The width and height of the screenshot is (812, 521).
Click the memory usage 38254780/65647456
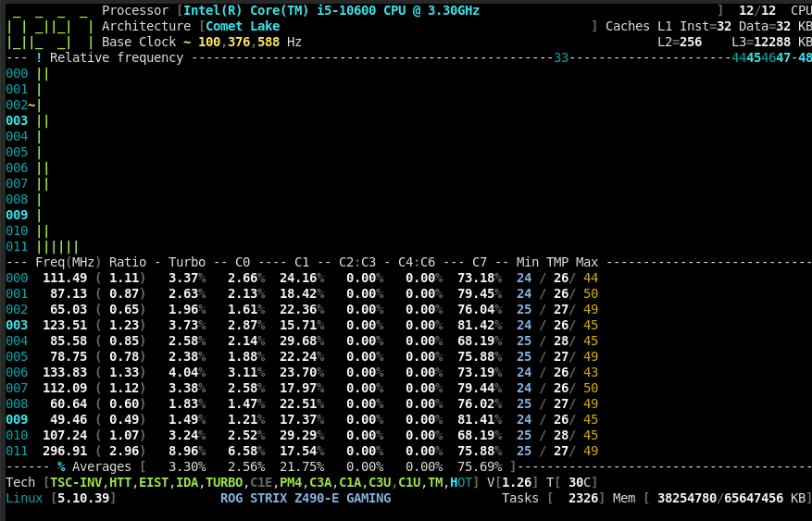(x=720, y=498)
